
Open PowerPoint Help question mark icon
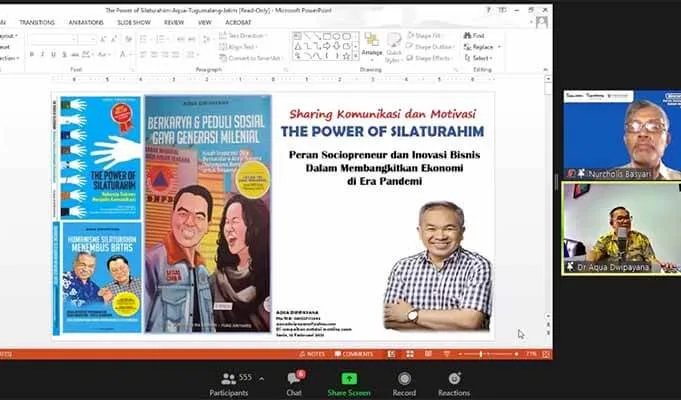coord(488,10)
